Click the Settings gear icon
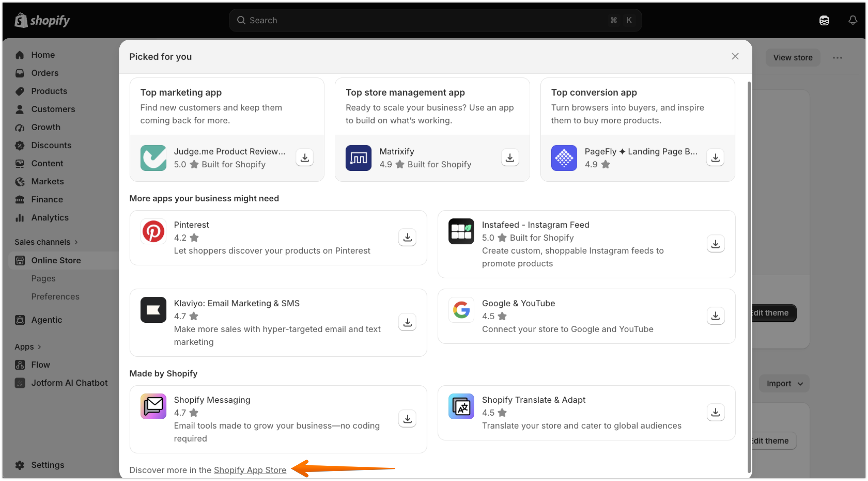 (20, 465)
